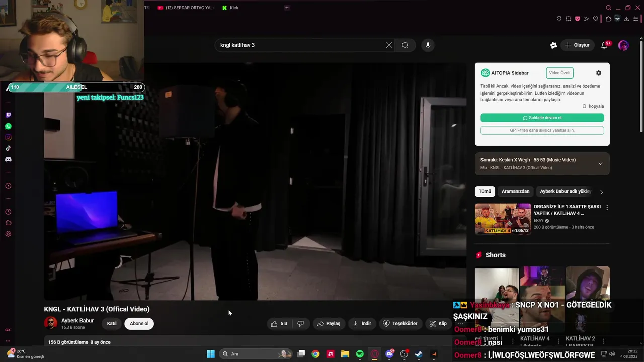
Task: Open the sidebar player icon
Action: click(8, 186)
